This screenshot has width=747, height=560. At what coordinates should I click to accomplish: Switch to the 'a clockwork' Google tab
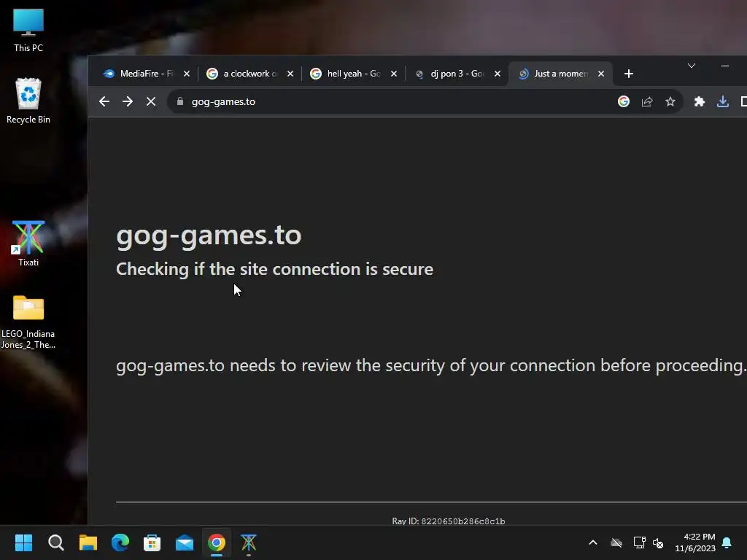pos(249,74)
